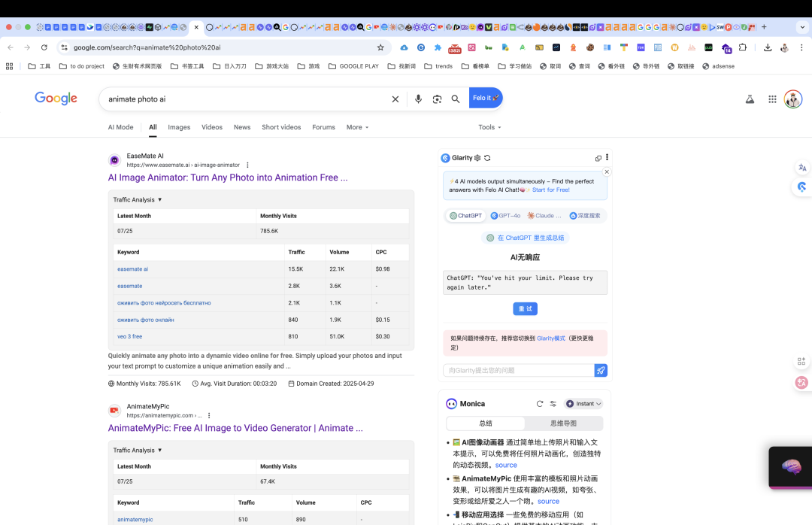Bookmark this page with star icon
Screen dimensions: 812x525
point(380,47)
